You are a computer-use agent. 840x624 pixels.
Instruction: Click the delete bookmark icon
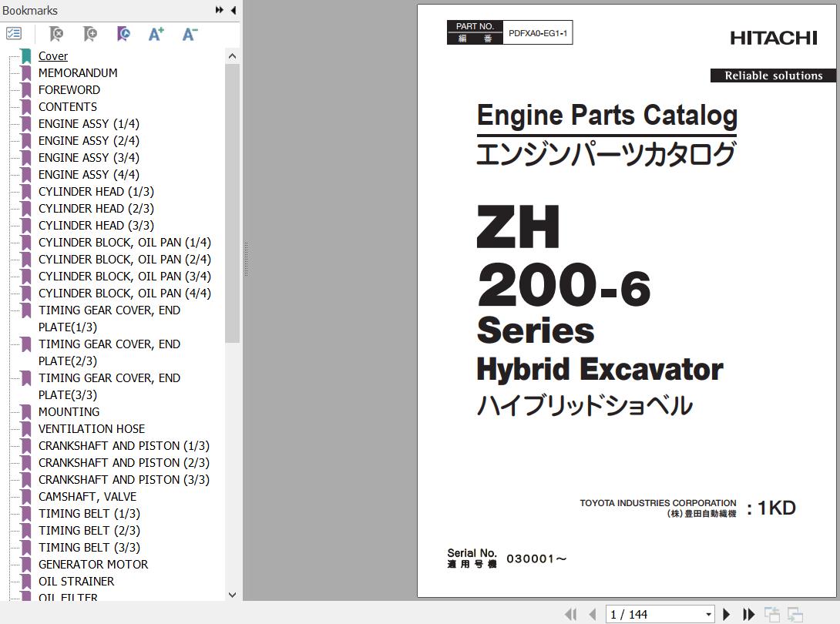click(x=55, y=34)
